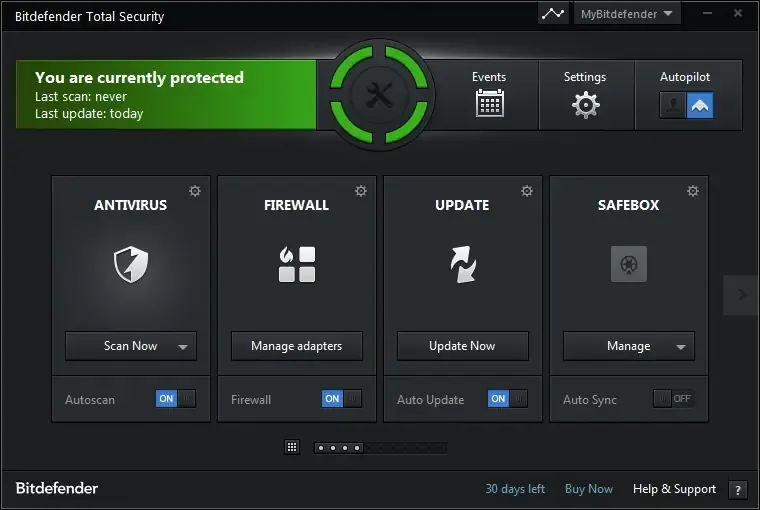Click the Last scan: never text
This screenshot has height=510, width=760.
81,96
